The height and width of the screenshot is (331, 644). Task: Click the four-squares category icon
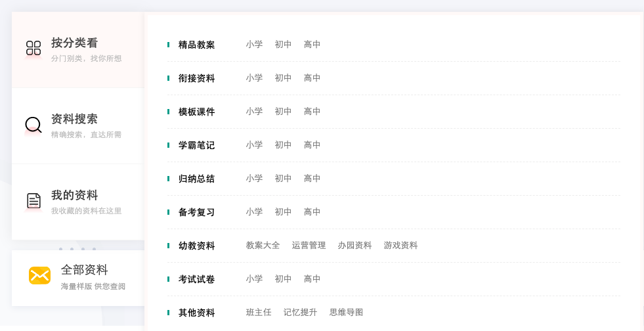(33, 48)
